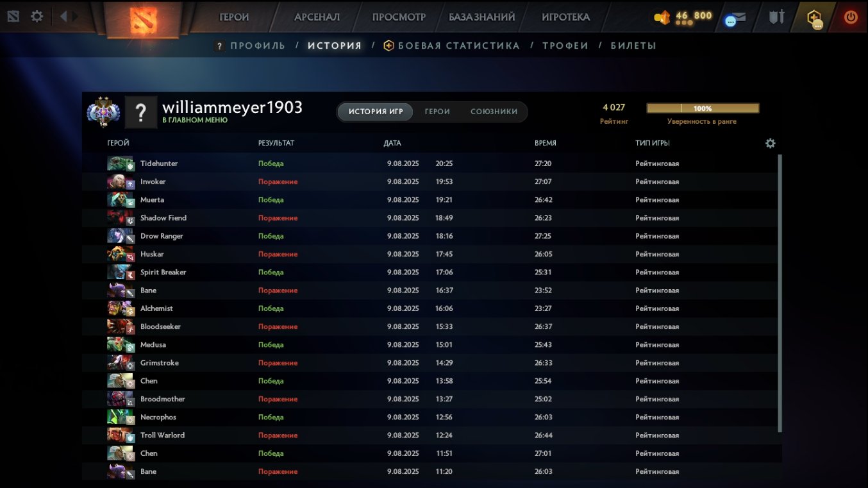
Task: Open match history table settings gear
Action: pyautogui.click(x=771, y=143)
